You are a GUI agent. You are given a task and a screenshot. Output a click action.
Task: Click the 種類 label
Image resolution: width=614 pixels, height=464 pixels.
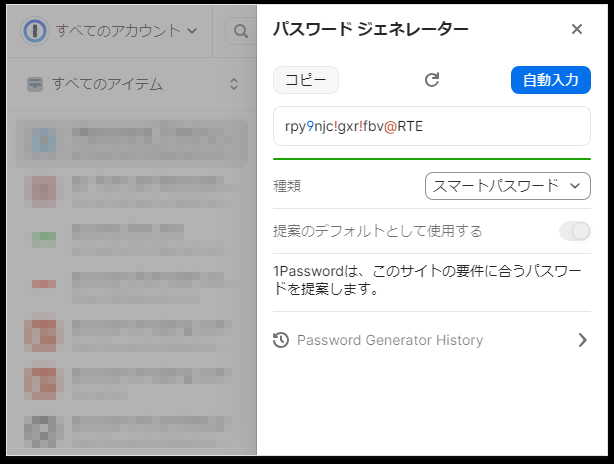pos(287,186)
